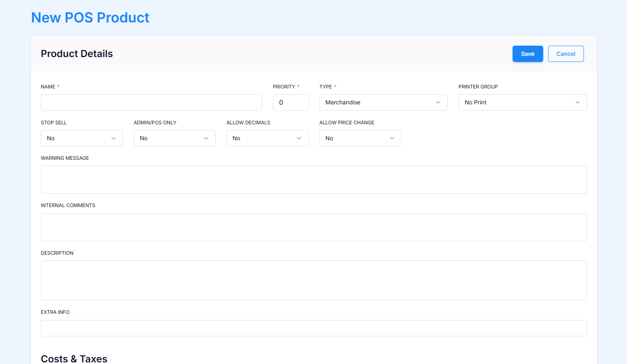628x364 pixels.
Task: Click the STOP SELL label
Action: 54,123
